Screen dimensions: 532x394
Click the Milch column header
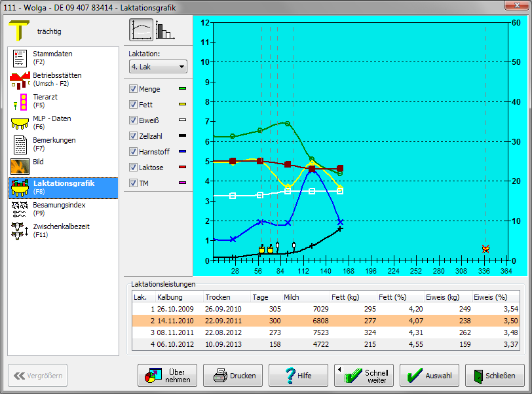[x=306, y=297]
